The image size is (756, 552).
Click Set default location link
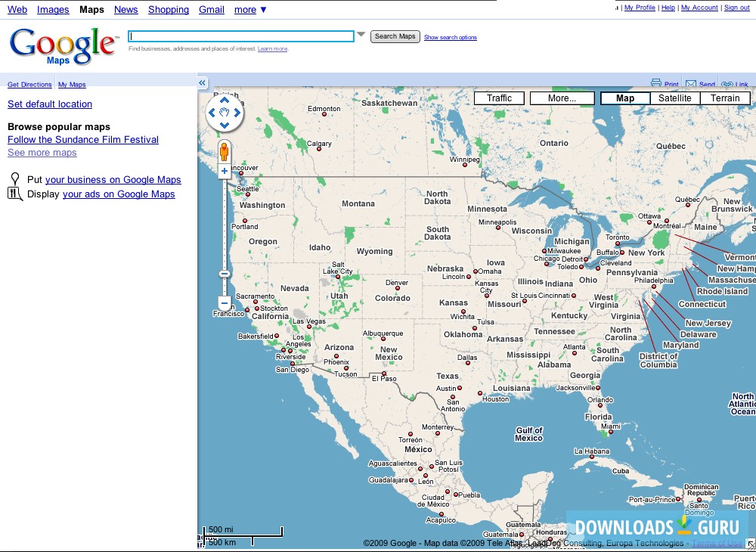tap(50, 104)
